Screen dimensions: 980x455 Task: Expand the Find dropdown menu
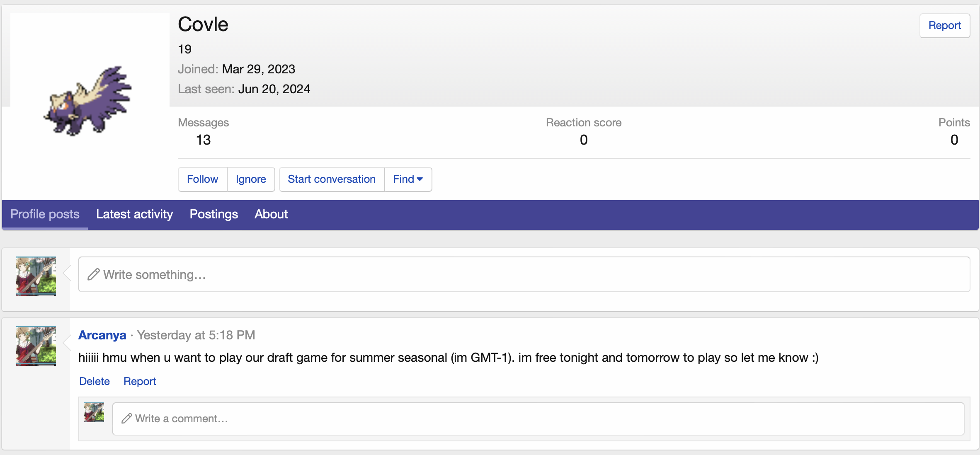point(408,179)
